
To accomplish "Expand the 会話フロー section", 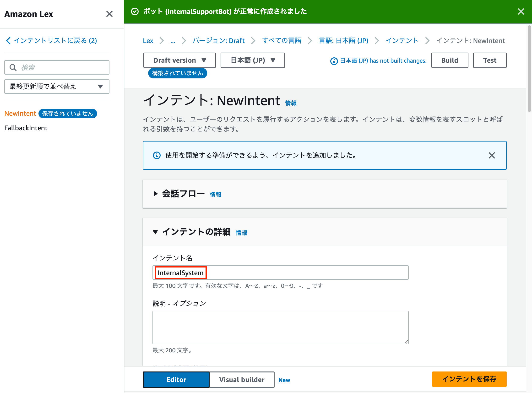I will click(x=155, y=194).
